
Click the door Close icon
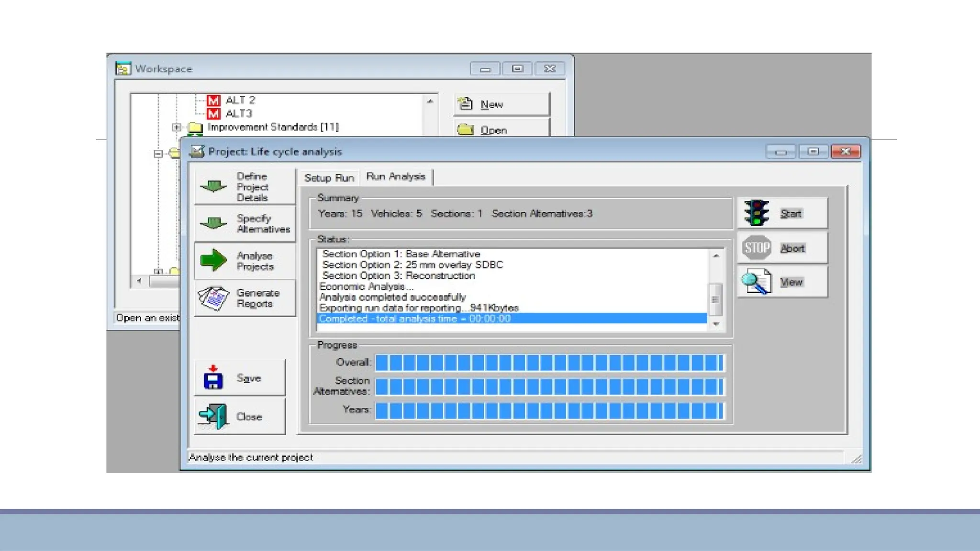(213, 416)
